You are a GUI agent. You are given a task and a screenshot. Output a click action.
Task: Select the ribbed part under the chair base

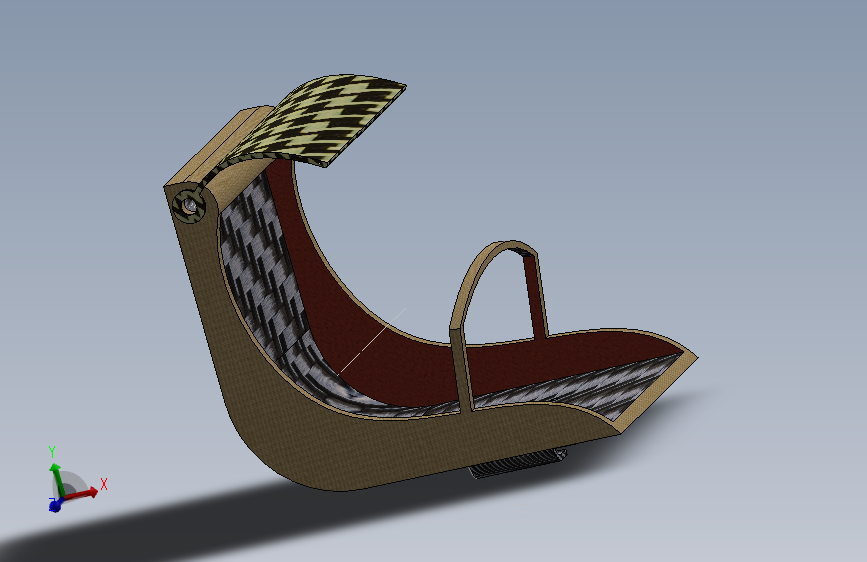click(517, 464)
